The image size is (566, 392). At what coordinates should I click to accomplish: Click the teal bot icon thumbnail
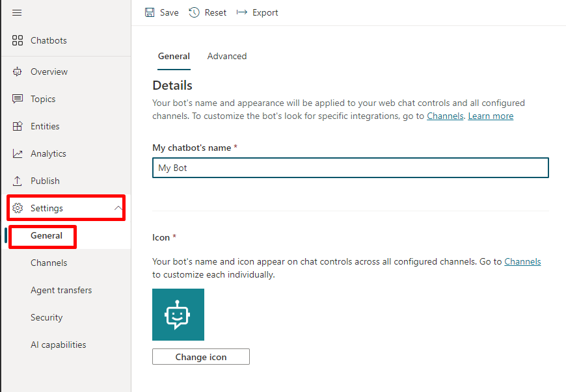[178, 315]
